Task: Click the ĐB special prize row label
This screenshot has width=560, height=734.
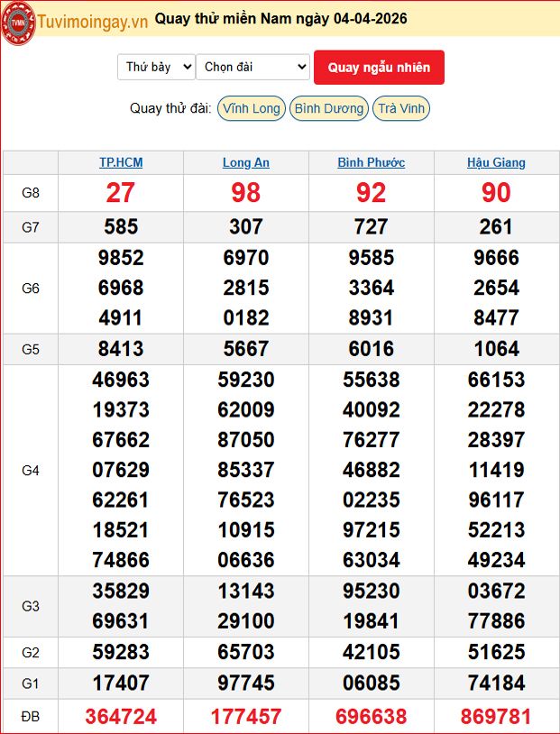Action: (x=31, y=717)
